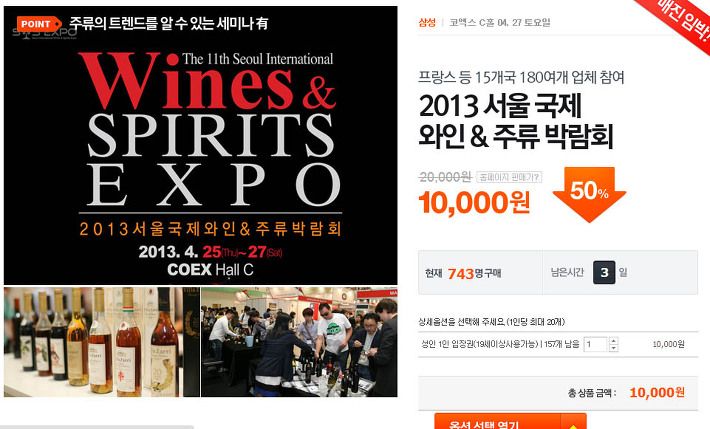This screenshot has height=429, width=710.
Task: Open the 옵션 선택 열기 orange button
Action: pos(498,422)
